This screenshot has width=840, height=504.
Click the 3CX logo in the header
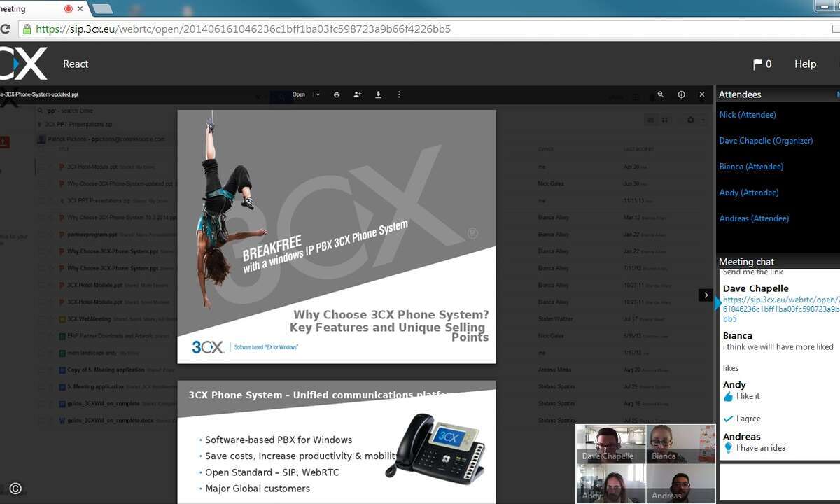[x=24, y=64]
